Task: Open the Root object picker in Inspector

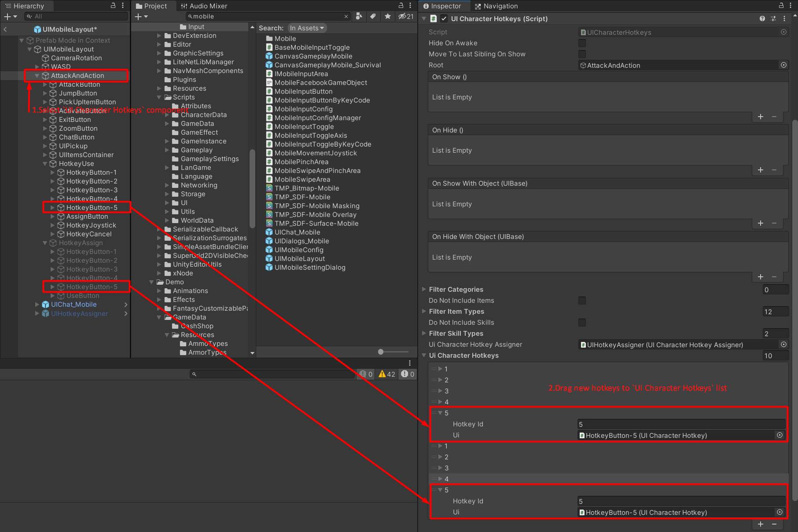Action: coord(783,65)
